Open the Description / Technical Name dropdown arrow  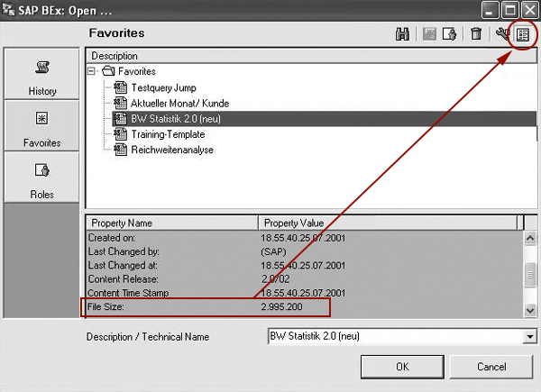tap(530, 336)
